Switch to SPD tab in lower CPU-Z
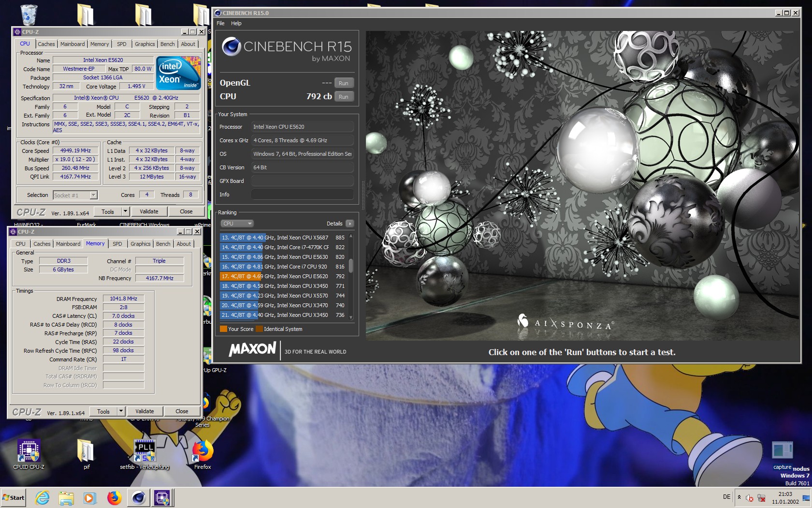 [117, 244]
